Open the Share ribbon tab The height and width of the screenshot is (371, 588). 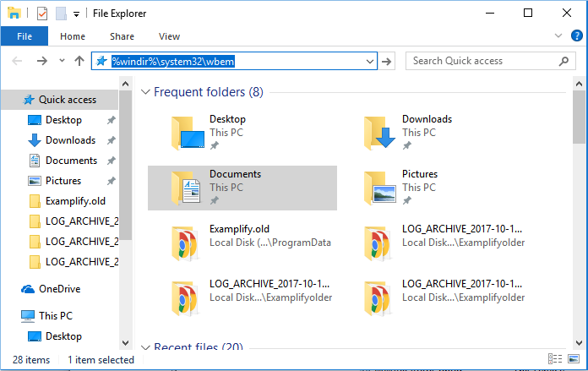pos(122,36)
